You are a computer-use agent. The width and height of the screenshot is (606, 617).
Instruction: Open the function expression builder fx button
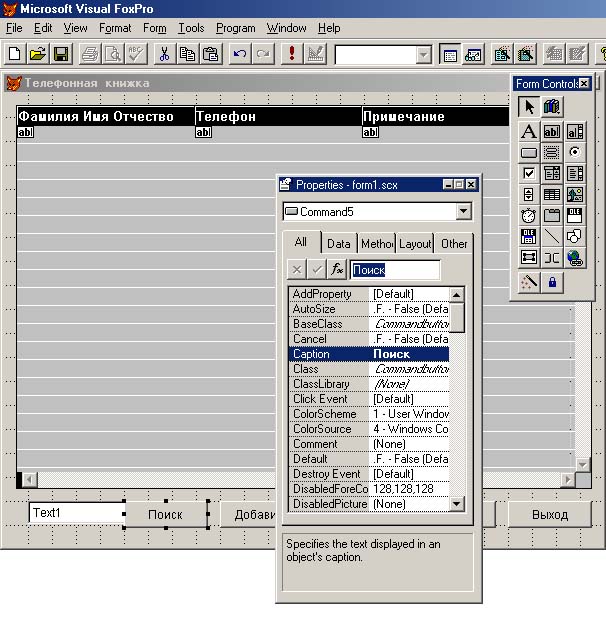click(337, 270)
